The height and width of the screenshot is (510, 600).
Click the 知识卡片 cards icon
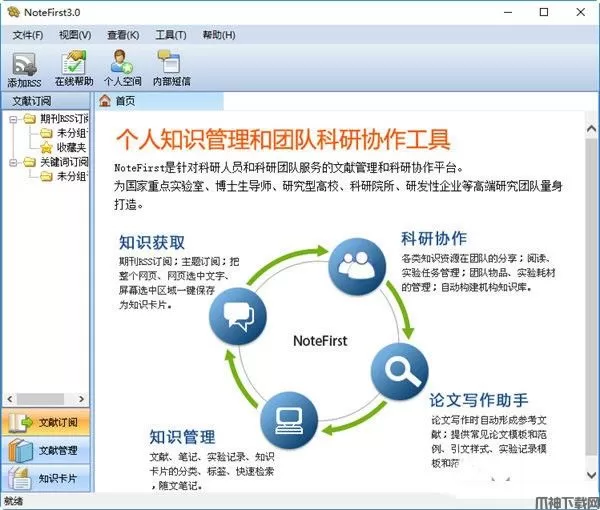click(x=20, y=478)
